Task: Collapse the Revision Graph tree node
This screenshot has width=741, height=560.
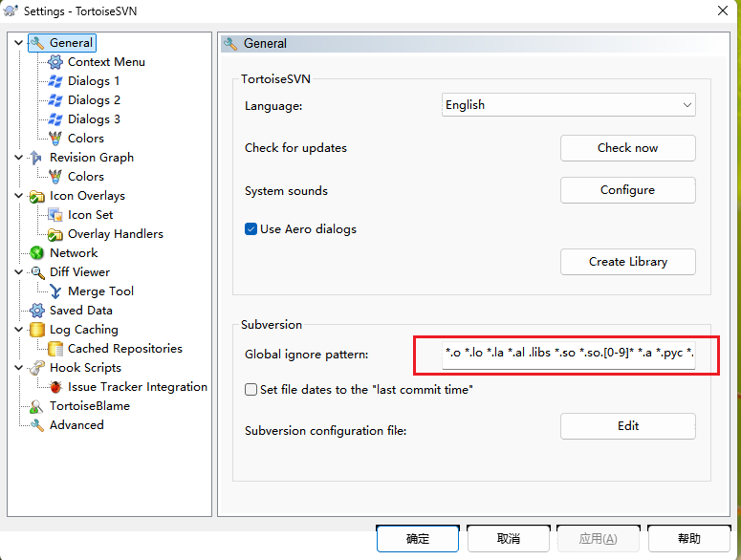Action: [18, 158]
